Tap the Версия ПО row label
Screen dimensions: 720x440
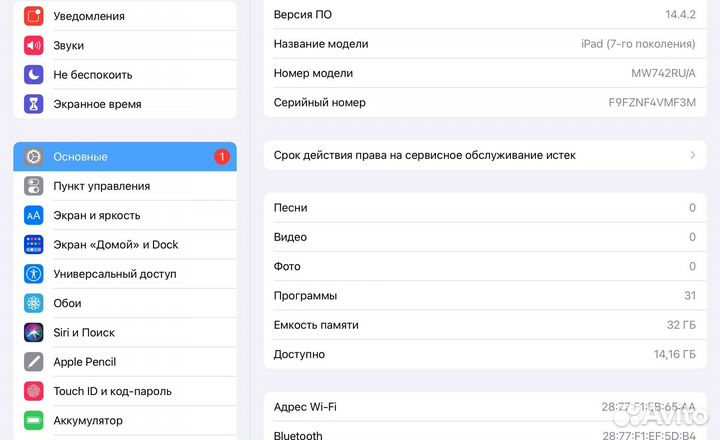[x=303, y=15]
